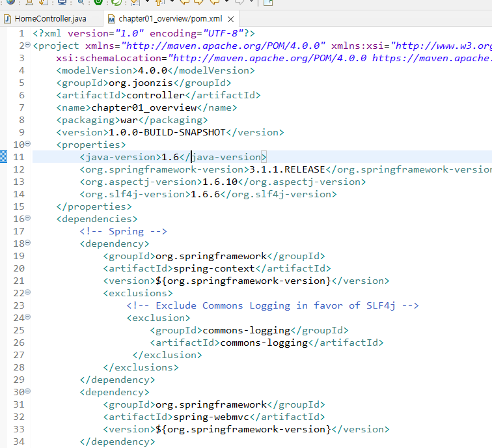Click the groupId value org.joonzis

(x=141, y=83)
